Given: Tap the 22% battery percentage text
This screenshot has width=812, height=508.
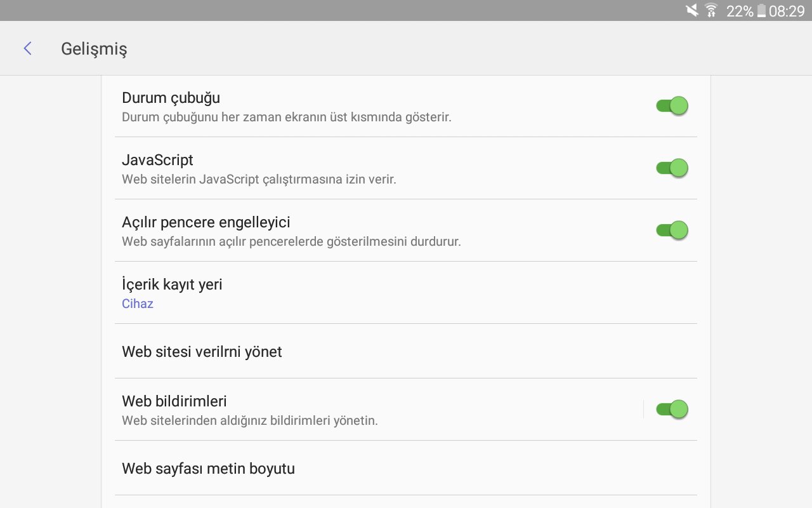Looking at the screenshot, I should coord(740,11).
